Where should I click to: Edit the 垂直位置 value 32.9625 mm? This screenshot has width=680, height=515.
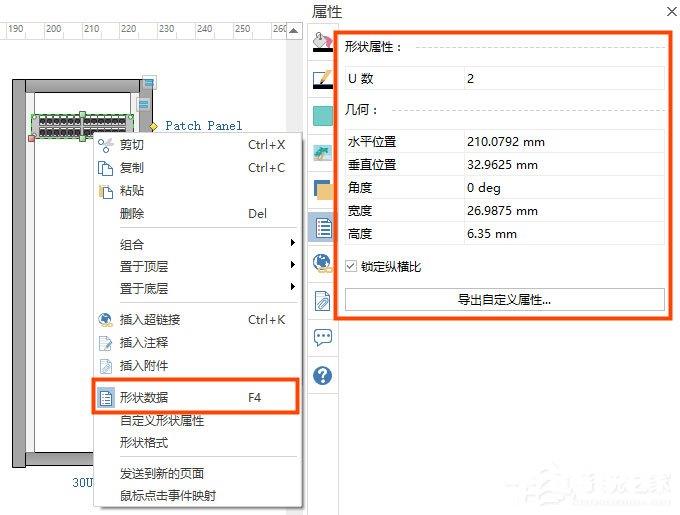(564, 164)
